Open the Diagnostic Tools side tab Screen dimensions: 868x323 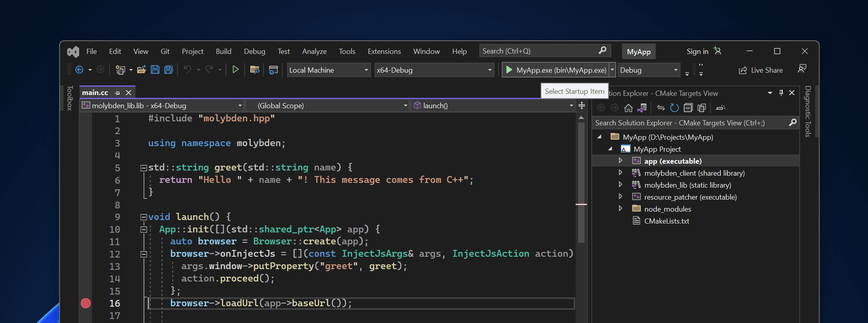pyautogui.click(x=808, y=111)
